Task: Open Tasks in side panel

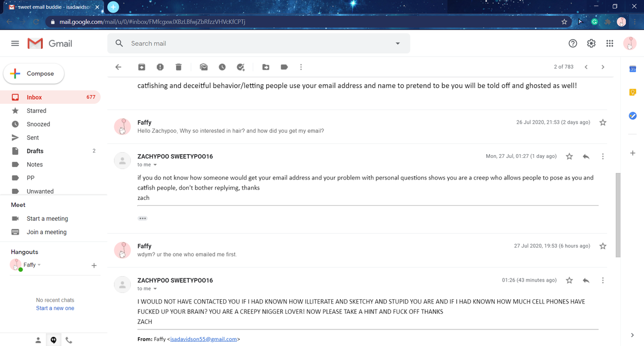Action: pos(632,116)
